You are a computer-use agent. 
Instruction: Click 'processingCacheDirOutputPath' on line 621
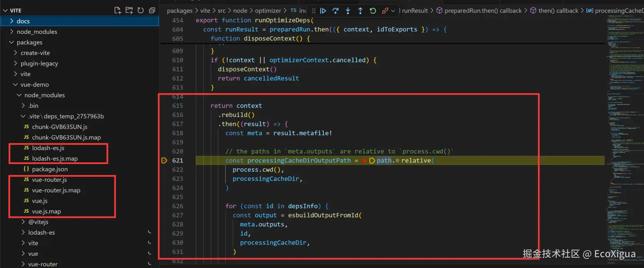tap(299, 161)
